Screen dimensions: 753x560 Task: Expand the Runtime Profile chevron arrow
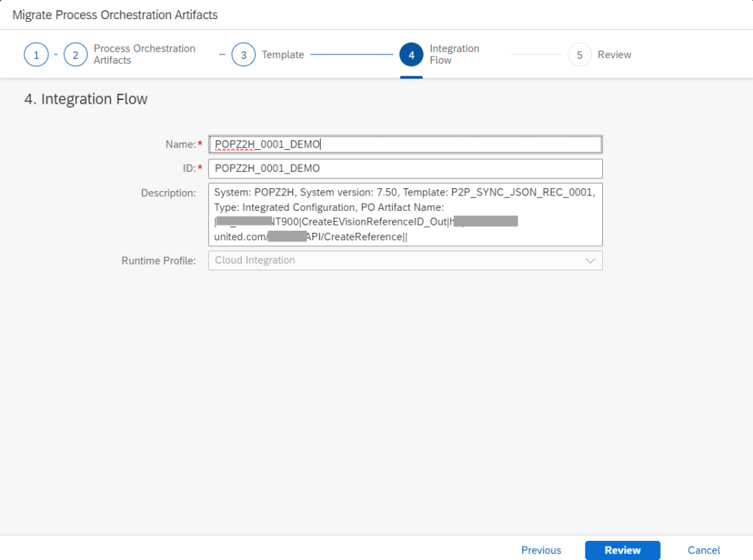coord(590,261)
